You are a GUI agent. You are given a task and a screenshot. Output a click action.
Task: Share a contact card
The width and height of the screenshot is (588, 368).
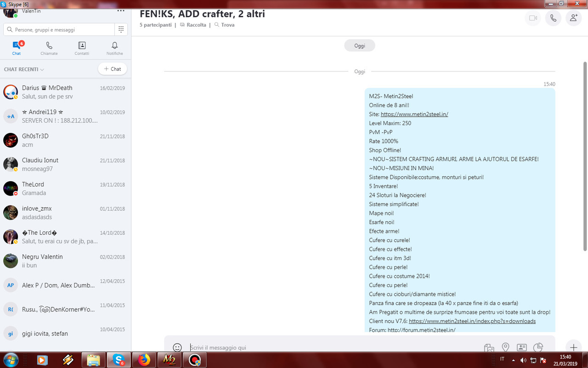coord(522,348)
